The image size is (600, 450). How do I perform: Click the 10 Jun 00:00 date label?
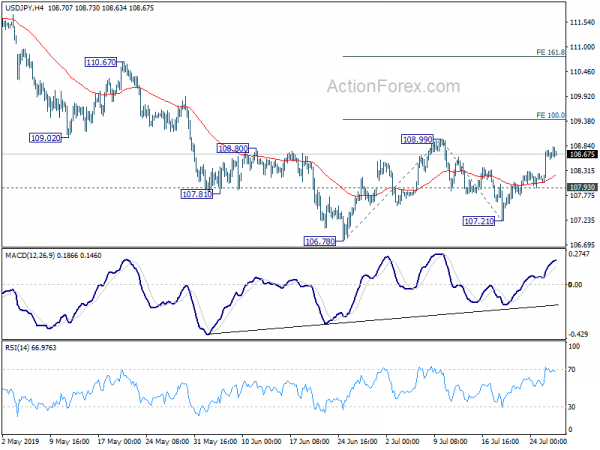tap(262, 441)
